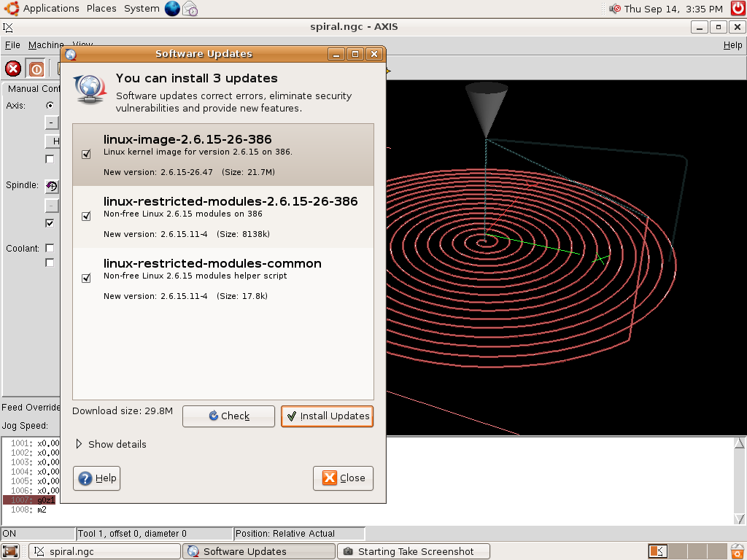Select the linux-restricted-modules-common package title
The width and height of the screenshot is (747, 560).
tap(212, 263)
